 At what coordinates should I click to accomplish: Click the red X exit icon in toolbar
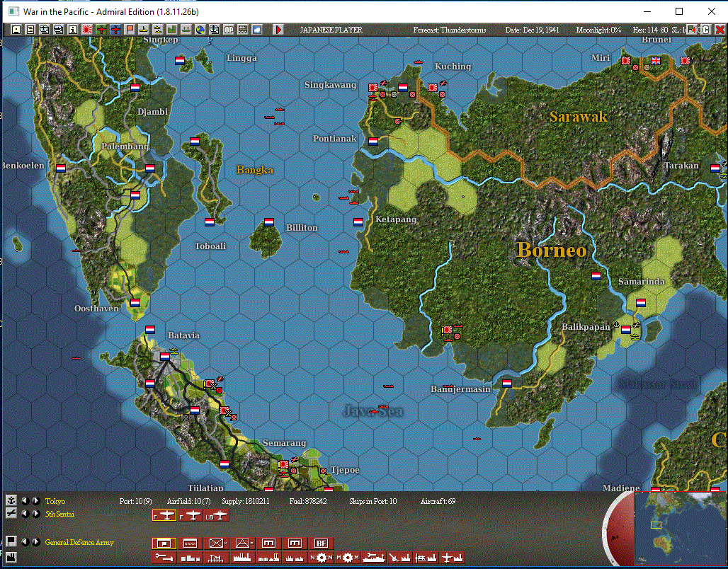[x=720, y=30]
